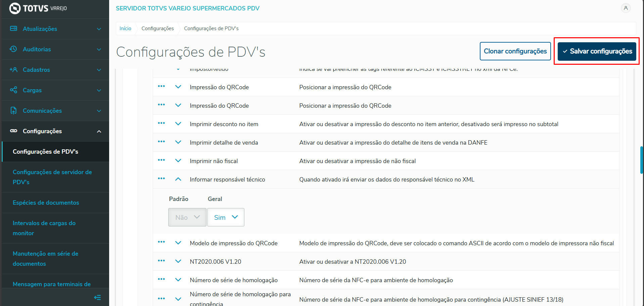Click the description mentioning "impresso no subtotal"

click(429, 124)
